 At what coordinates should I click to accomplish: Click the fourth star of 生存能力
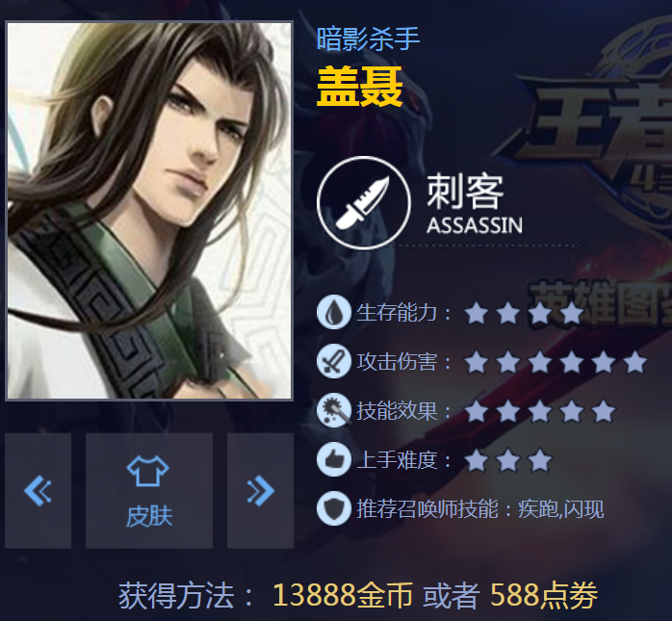572,313
